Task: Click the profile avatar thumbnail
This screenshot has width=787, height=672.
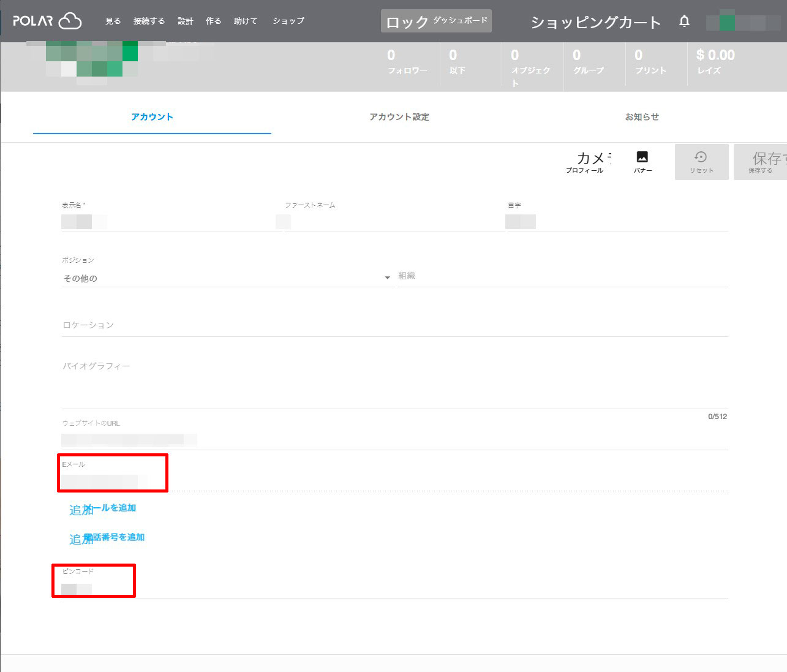Action: [x=92, y=61]
